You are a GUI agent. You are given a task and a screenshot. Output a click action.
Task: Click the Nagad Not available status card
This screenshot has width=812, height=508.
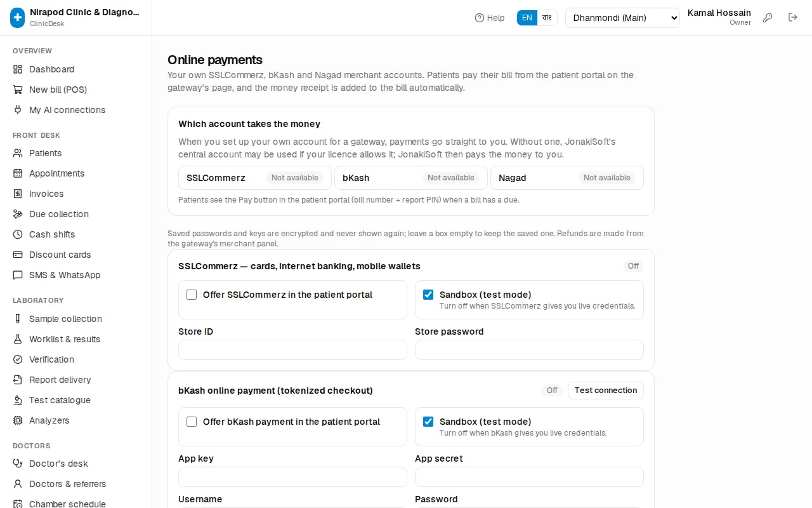[x=567, y=178]
